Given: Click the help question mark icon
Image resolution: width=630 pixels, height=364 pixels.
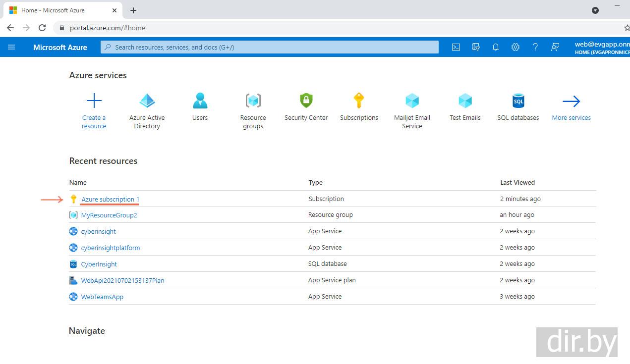Looking at the screenshot, I should pyautogui.click(x=535, y=47).
